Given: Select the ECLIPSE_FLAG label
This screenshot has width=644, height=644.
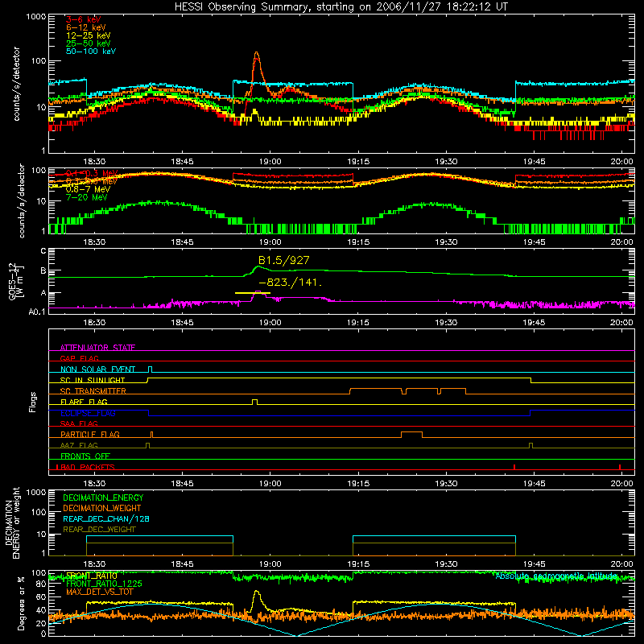Looking at the screenshot, I should pyautogui.click(x=88, y=413).
